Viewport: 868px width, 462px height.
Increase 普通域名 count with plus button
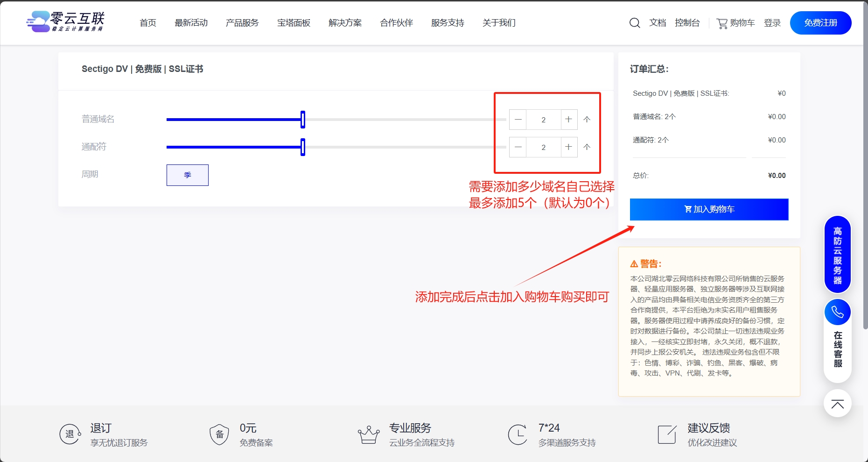point(568,120)
